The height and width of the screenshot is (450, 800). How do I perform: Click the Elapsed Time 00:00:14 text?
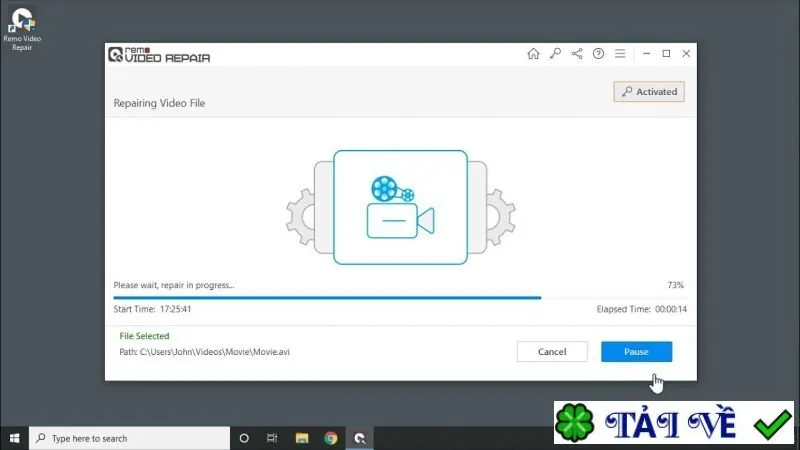(642, 309)
